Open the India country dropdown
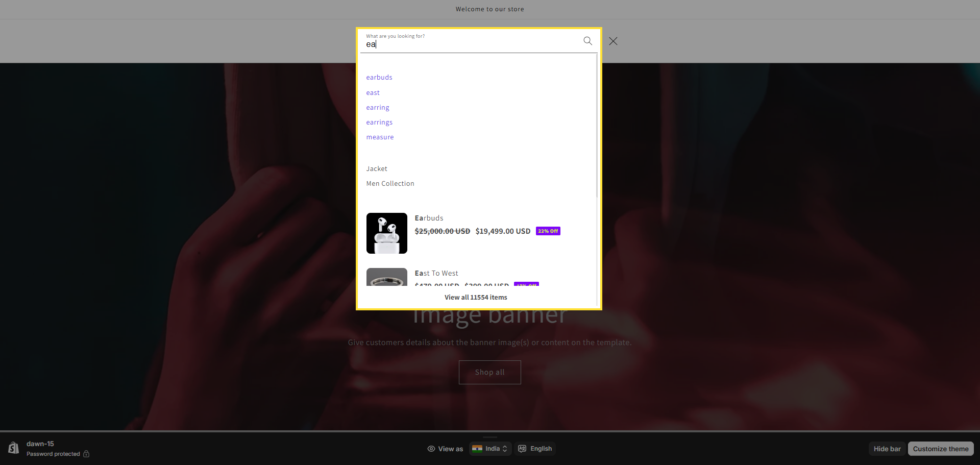This screenshot has width=980, height=465. [491, 449]
